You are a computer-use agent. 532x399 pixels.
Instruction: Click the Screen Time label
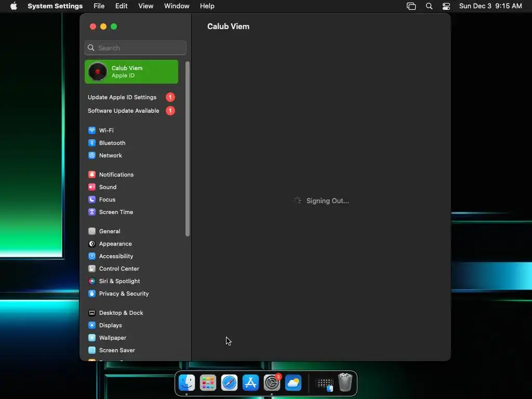click(x=116, y=212)
